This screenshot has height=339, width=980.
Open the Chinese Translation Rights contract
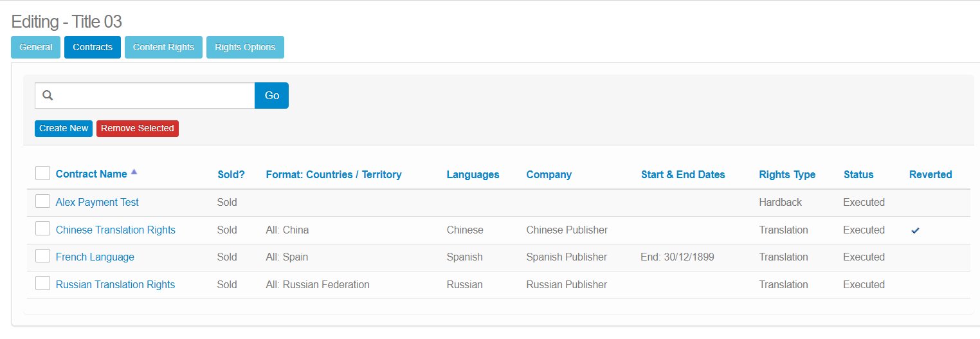coord(116,230)
